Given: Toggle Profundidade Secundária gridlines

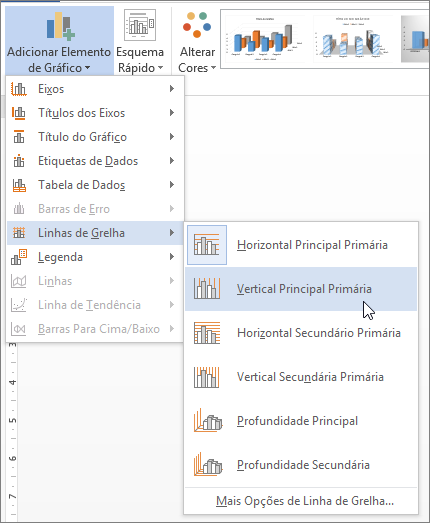Looking at the screenshot, I should (x=301, y=465).
